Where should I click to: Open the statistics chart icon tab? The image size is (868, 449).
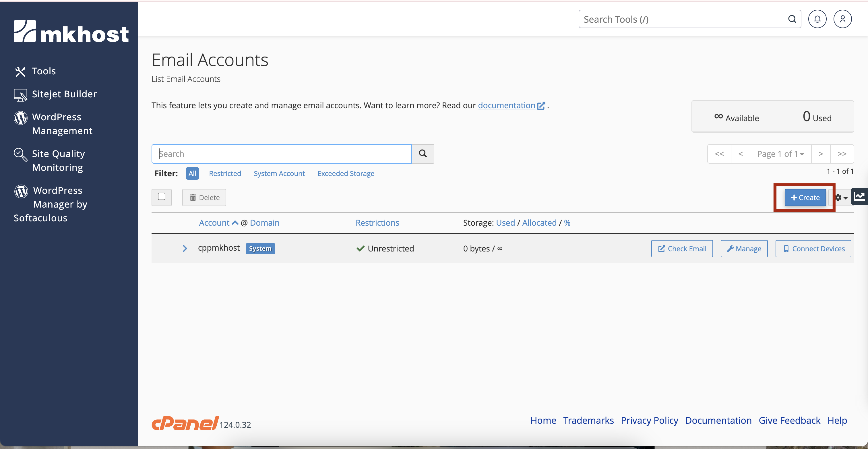coord(859,196)
